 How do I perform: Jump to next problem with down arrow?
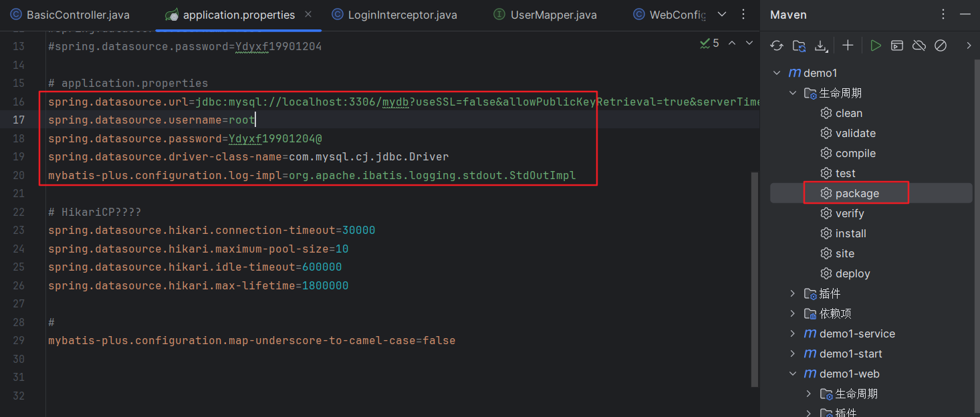point(749,43)
